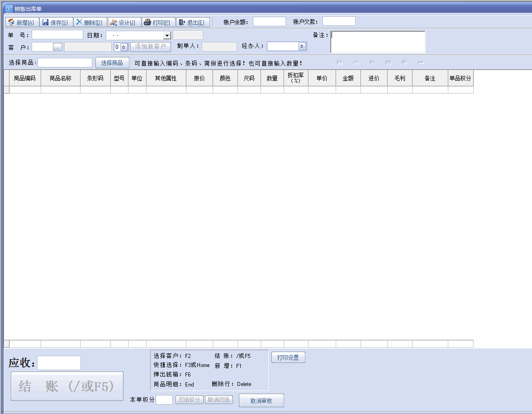Expand the 经办人 handler dropdown
The image size is (532, 414).
(x=302, y=47)
